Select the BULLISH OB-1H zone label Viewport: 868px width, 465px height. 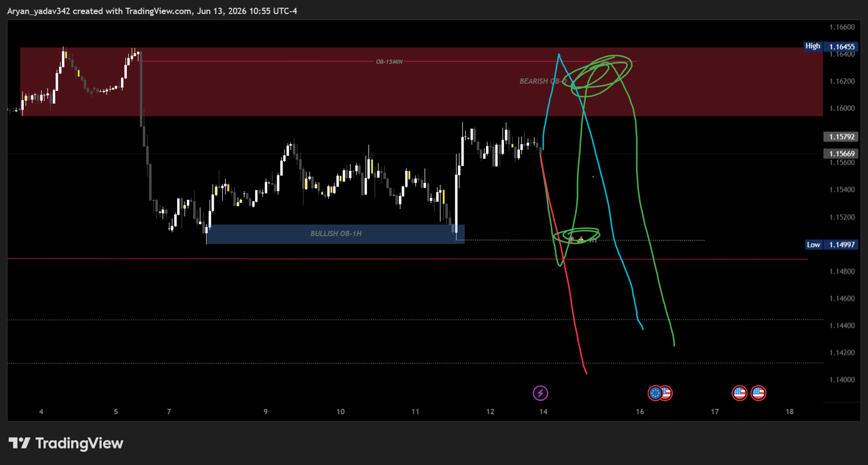(x=336, y=234)
